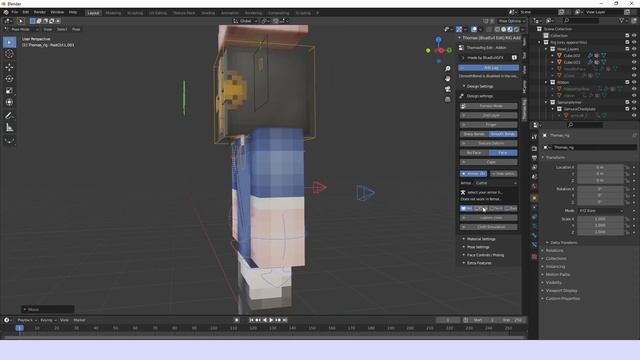Expand Face Controls / Posing panel

tap(485, 255)
